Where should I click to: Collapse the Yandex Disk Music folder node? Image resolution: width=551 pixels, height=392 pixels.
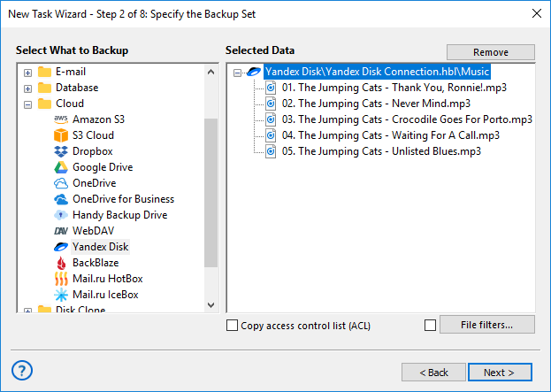[x=237, y=73]
